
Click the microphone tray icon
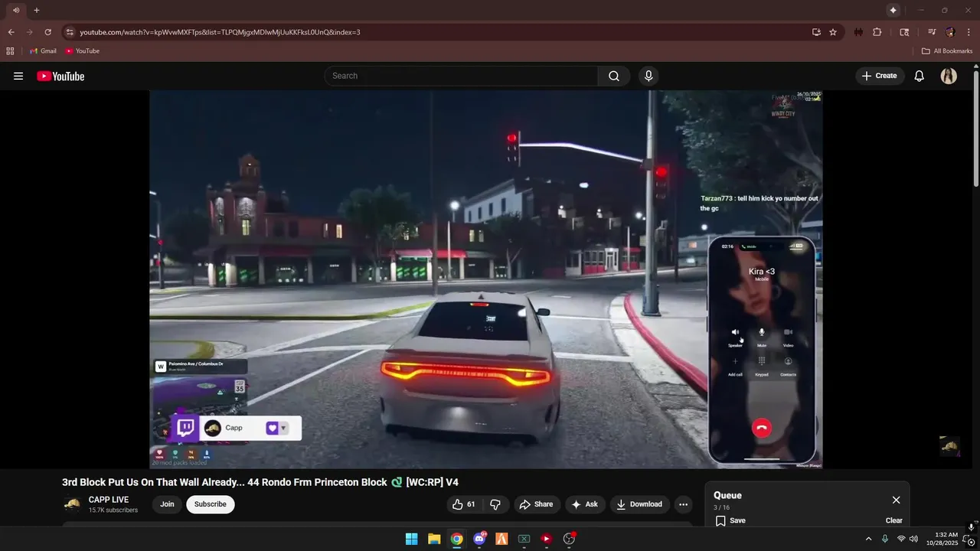click(885, 539)
